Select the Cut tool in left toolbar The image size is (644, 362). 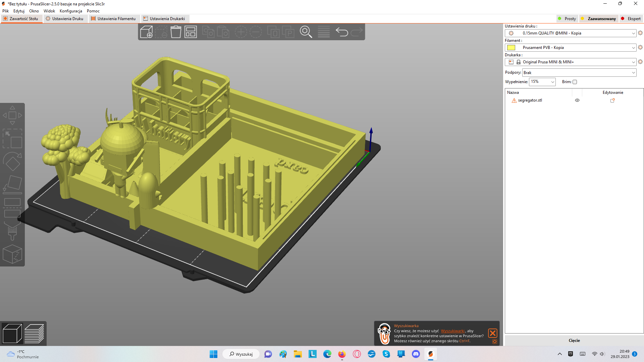12,208
